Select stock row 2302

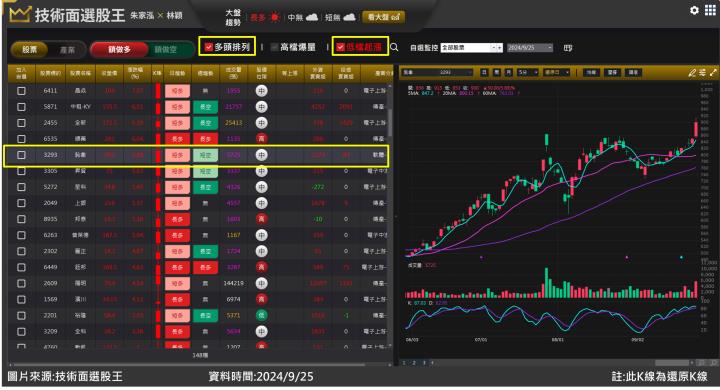tap(197, 251)
